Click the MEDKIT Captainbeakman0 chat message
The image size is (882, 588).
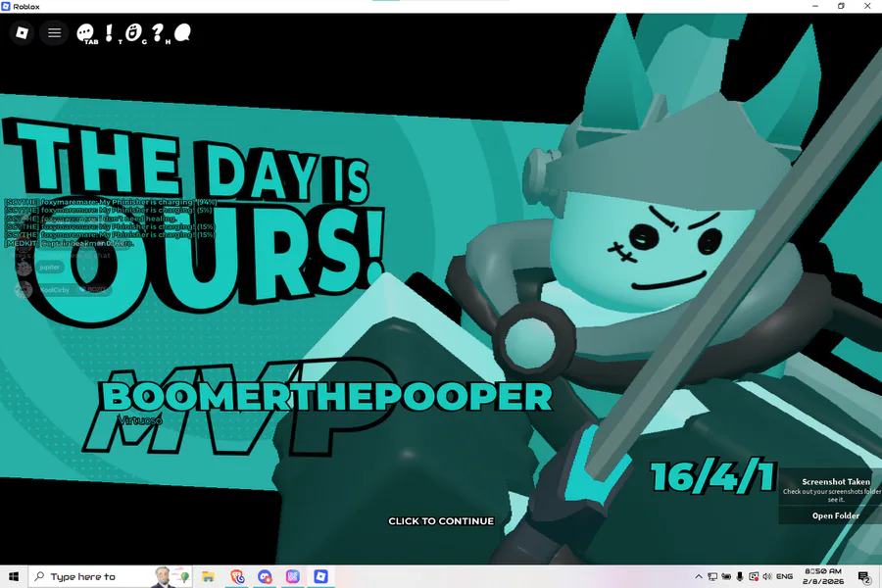69,243
